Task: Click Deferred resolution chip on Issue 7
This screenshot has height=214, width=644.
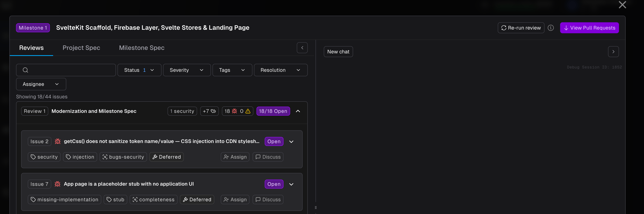Action: coord(197,200)
